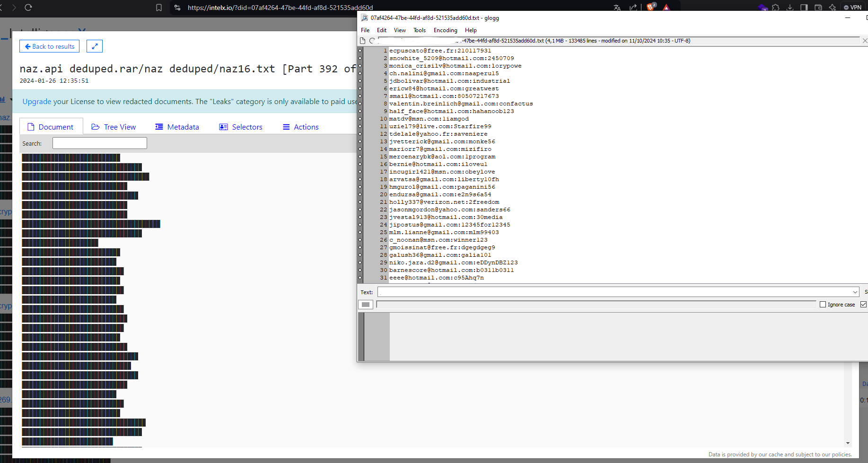Uncheck the checkbox right of Ignore case
The height and width of the screenshot is (463, 868).
[863, 305]
